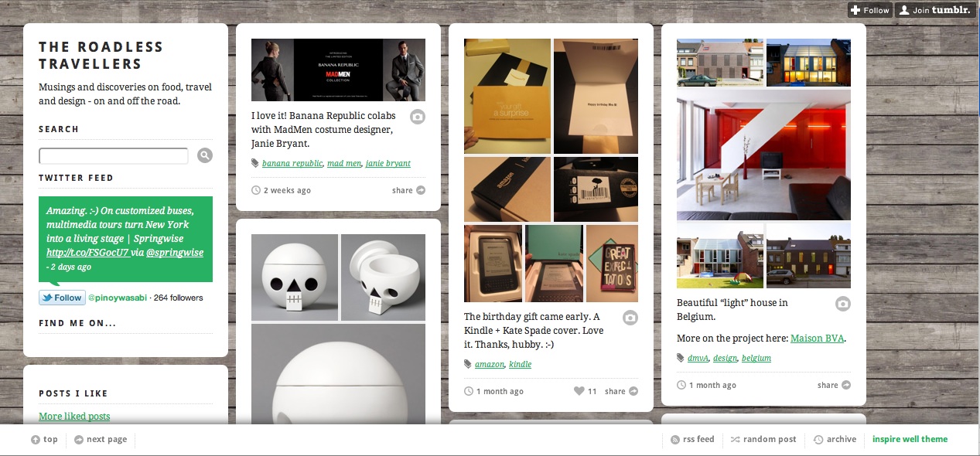
Task: Open the Kindle in its packaging photo
Action: point(493,264)
